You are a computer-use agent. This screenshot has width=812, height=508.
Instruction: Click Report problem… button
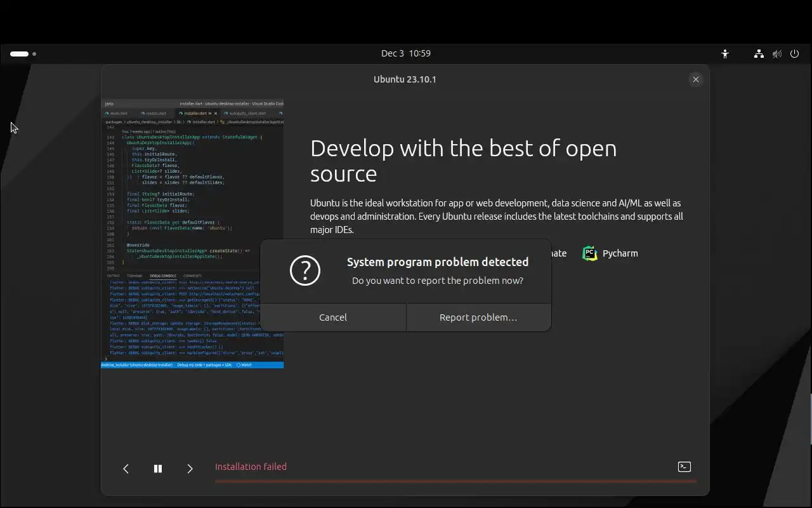pyautogui.click(x=478, y=317)
